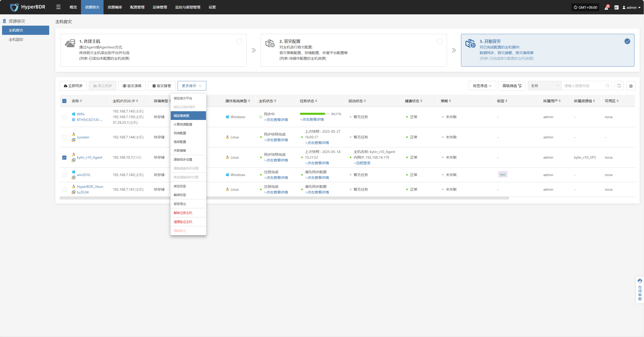Image resolution: width=644 pixels, height=337 pixels.
Task: Click the HyperBDR logo
Action: 27,7
